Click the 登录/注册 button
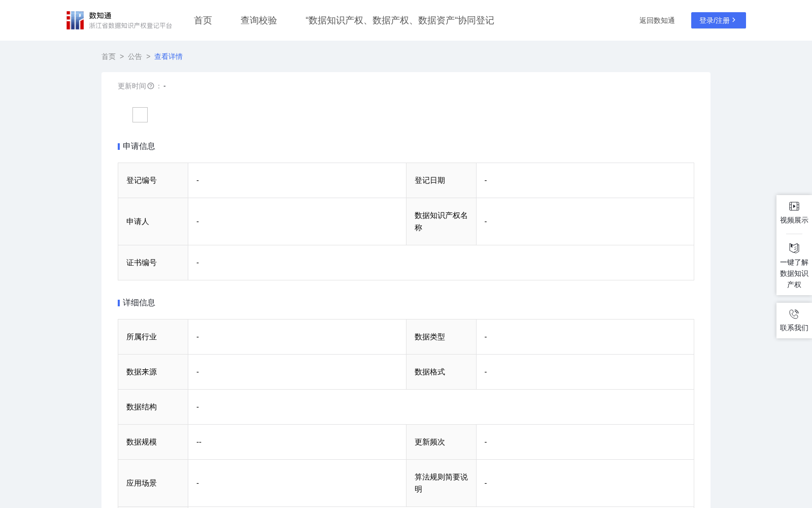812x508 pixels. [719, 20]
